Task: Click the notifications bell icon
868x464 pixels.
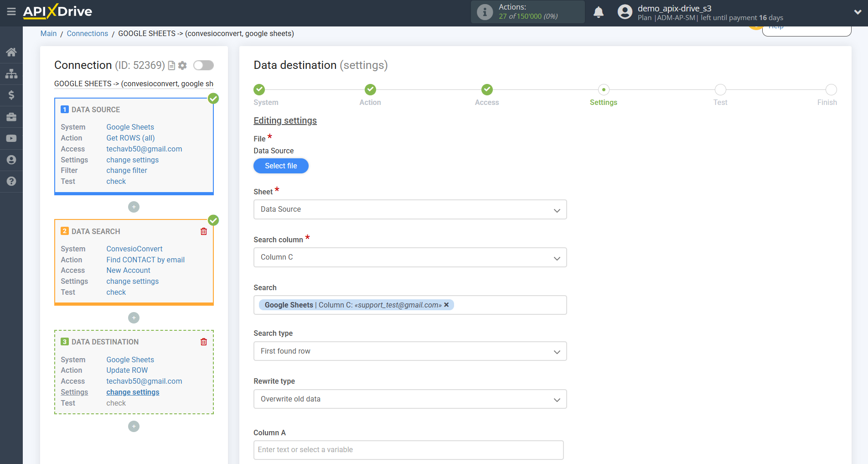Action: (x=599, y=12)
